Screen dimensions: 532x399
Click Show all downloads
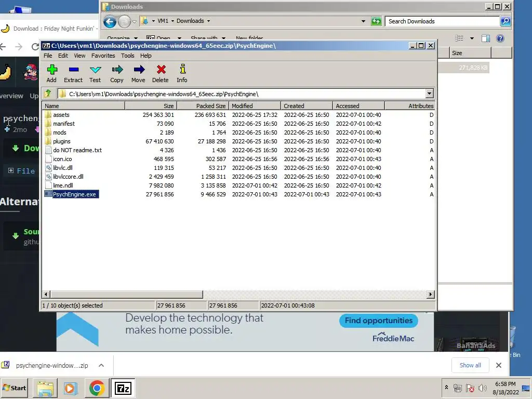(470, 365)
